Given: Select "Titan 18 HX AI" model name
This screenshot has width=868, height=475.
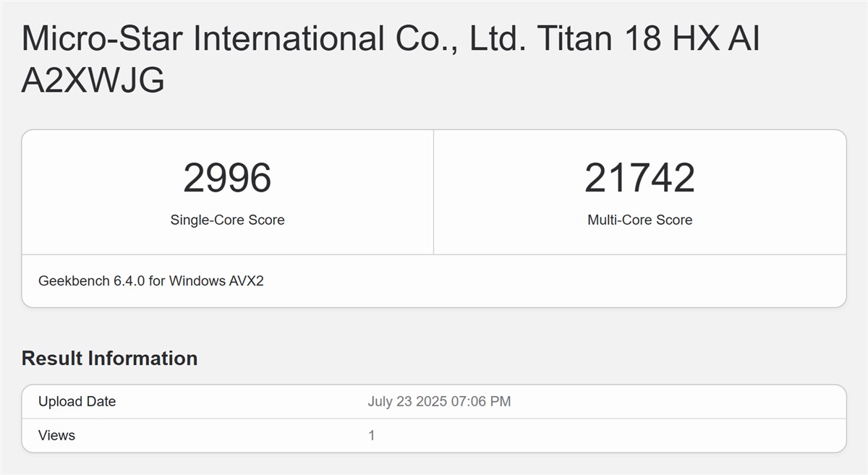Looking at the screenshot, I should tap(647, 38).
